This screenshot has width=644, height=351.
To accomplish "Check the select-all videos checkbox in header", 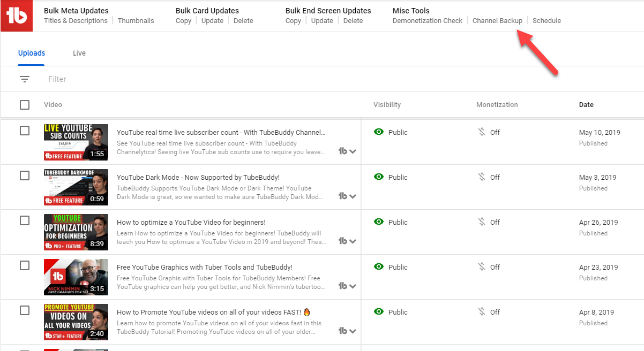I will point(25,105).
